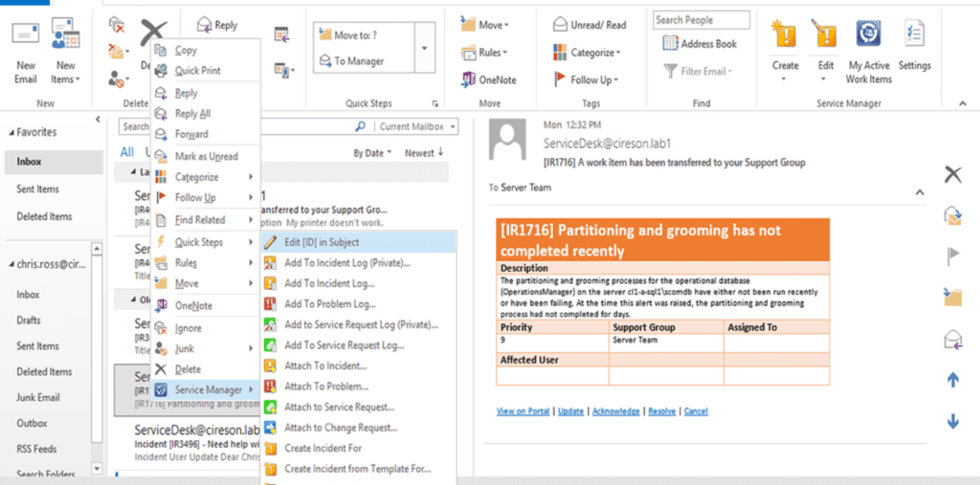The width and height of the screenshot is (980, 485).
Task: Open the View on Portal link
Action: point(523,411)
